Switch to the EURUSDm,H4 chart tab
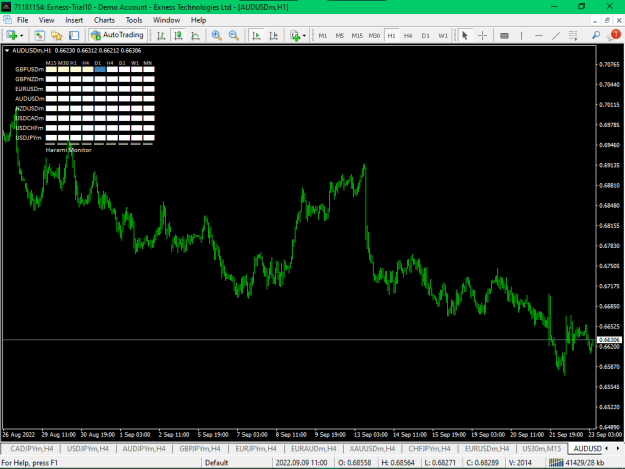625x469 pixels. point(487,449)
